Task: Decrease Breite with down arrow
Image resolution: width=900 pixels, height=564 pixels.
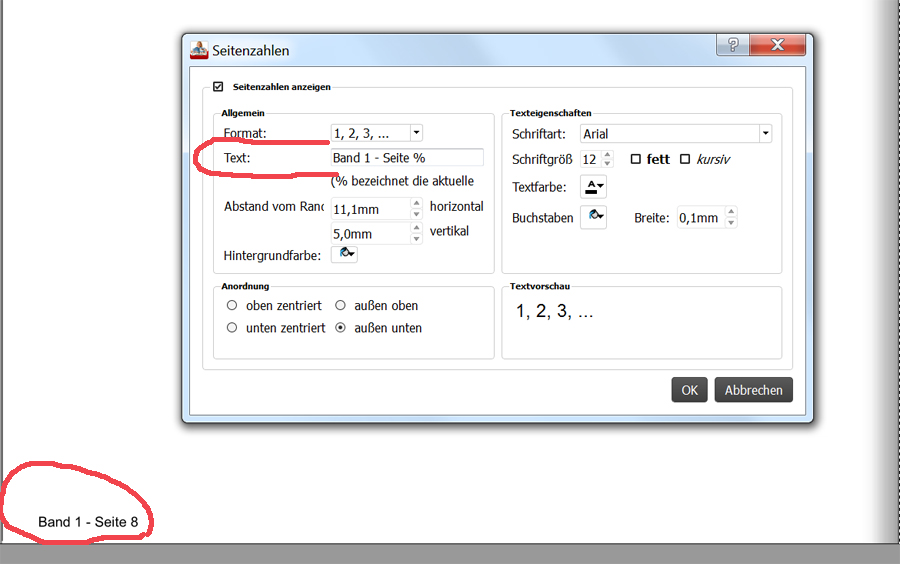Action: coord(731,223)
